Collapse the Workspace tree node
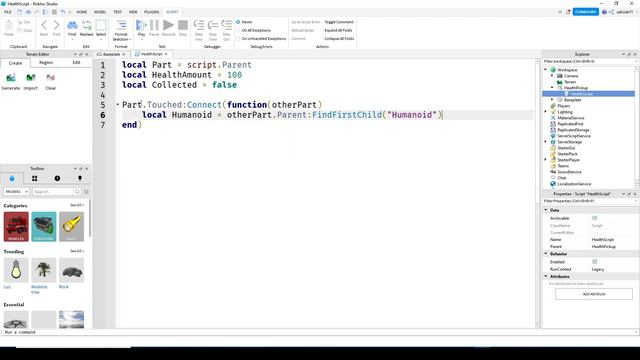Viewport: 640px width, 360px height. tap(546, 70)
